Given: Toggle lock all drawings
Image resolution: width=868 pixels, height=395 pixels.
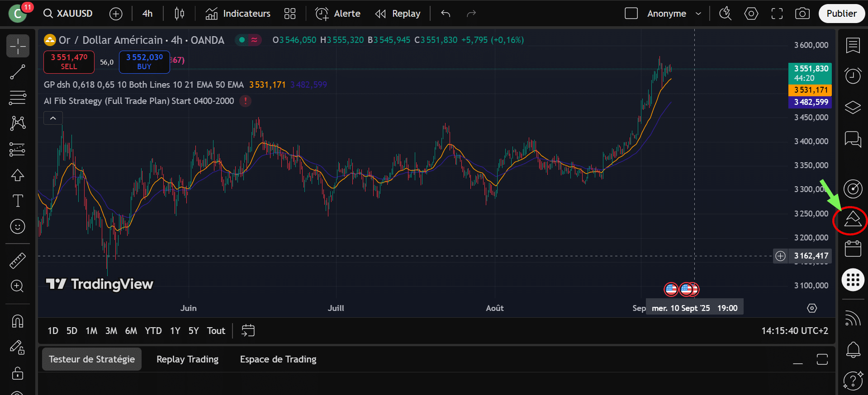Looking at the screenshot, I should [x=18, y=373].
